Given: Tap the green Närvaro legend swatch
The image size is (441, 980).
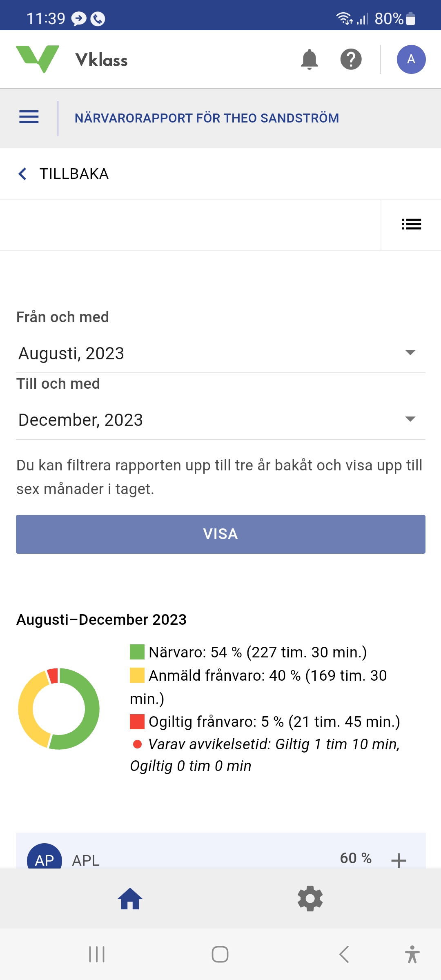Looking at the screenshot, I should tap(137, 652).
